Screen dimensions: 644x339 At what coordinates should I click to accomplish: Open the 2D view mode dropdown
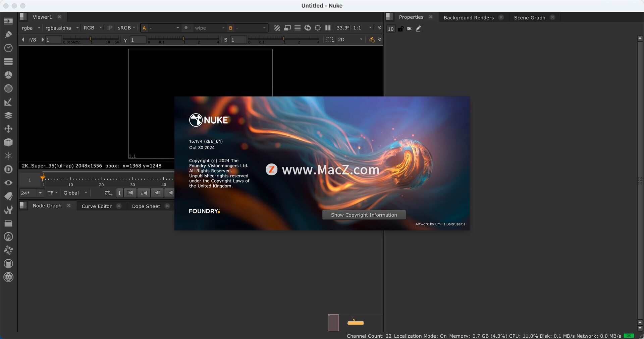pos(350,40)
